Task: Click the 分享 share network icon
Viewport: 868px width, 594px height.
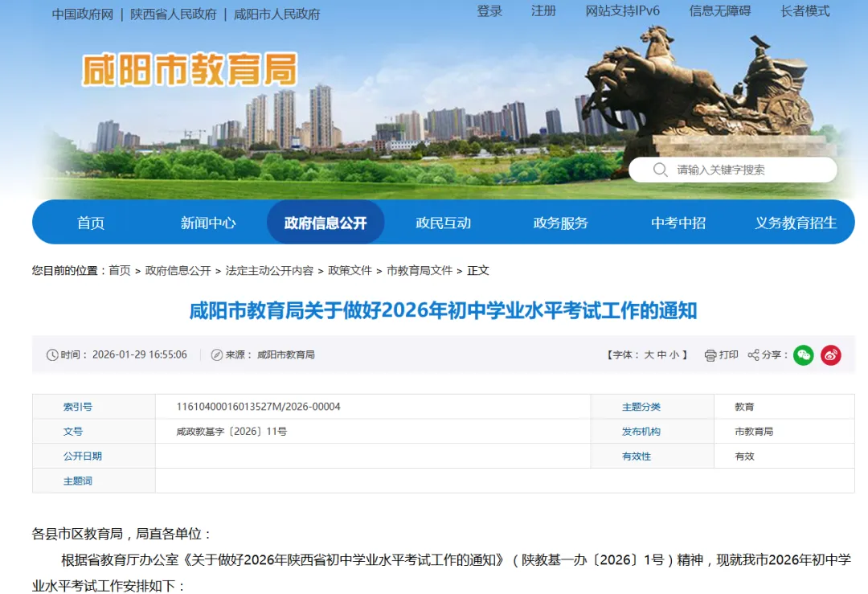Action: click(x=753, y=354)
